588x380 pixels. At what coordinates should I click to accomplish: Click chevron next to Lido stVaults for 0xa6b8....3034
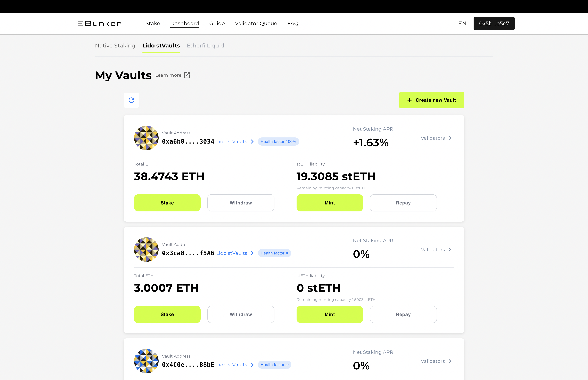[x=252, y=141]
